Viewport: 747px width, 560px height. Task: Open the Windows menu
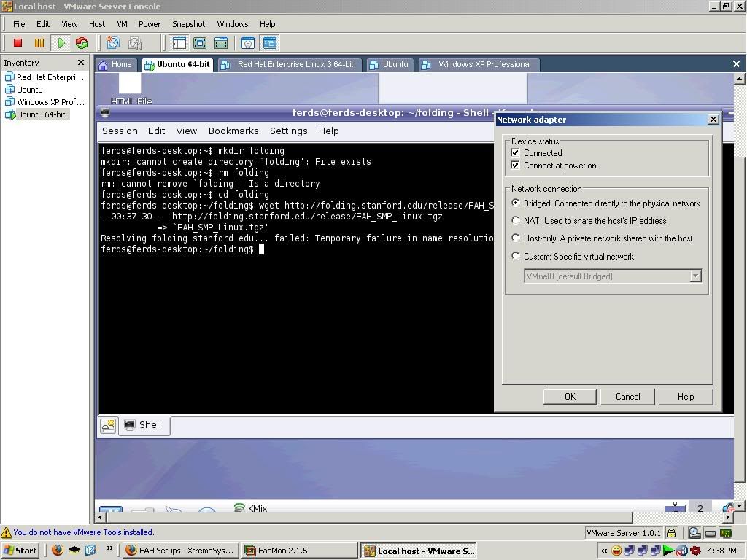pyautogui.click(x=233, y=24)
